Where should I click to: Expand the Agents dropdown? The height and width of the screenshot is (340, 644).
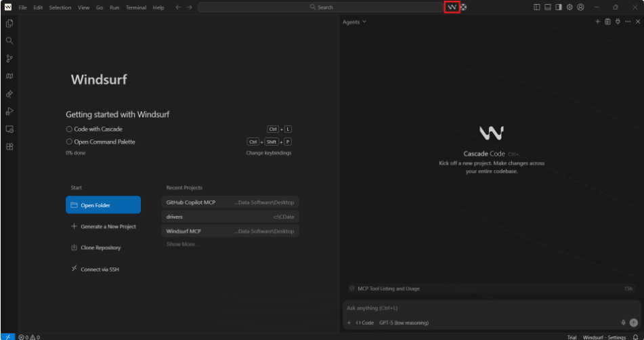tap(354, 22)
